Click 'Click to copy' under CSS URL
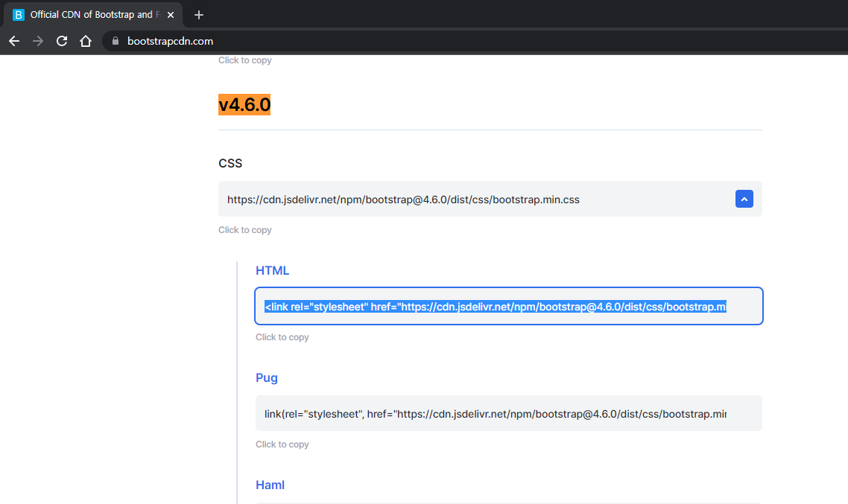The width and height of the screenshot is (848, 504). tap(245, 230)
